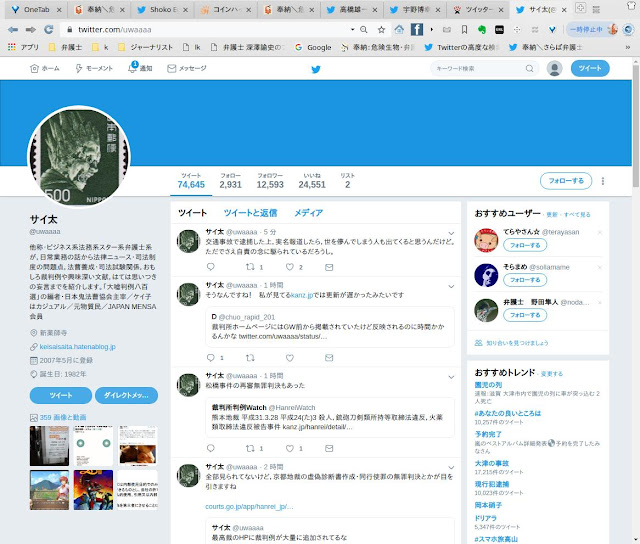Open trend 園児の列
The image size is (640, 544).
pos(488,384)
